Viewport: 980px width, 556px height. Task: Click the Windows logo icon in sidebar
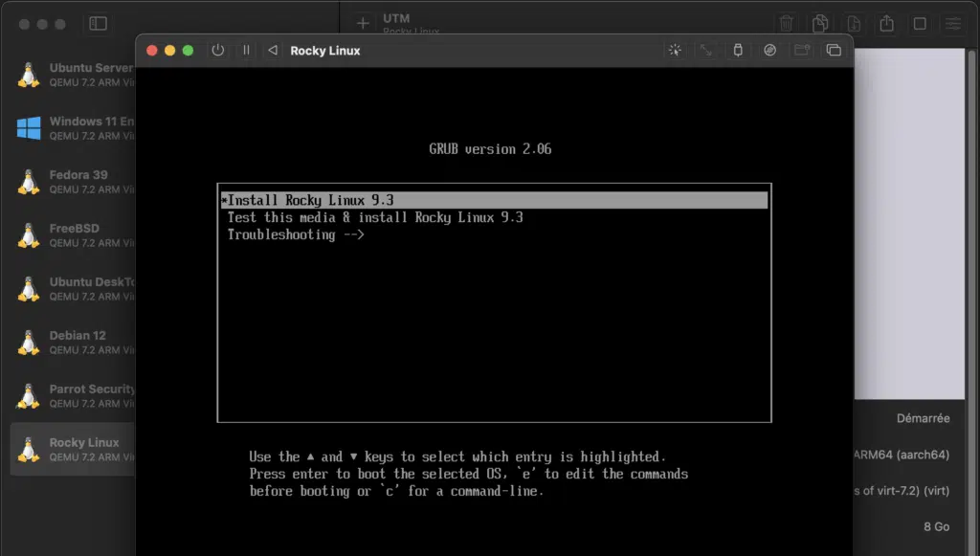29,128
